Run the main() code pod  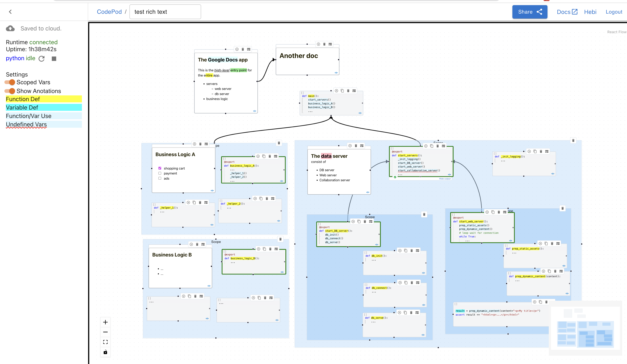[x=336, y=91]
